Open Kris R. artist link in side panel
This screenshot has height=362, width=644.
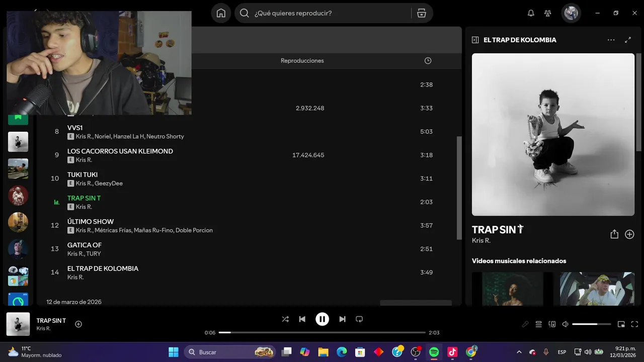pos(481,240)
